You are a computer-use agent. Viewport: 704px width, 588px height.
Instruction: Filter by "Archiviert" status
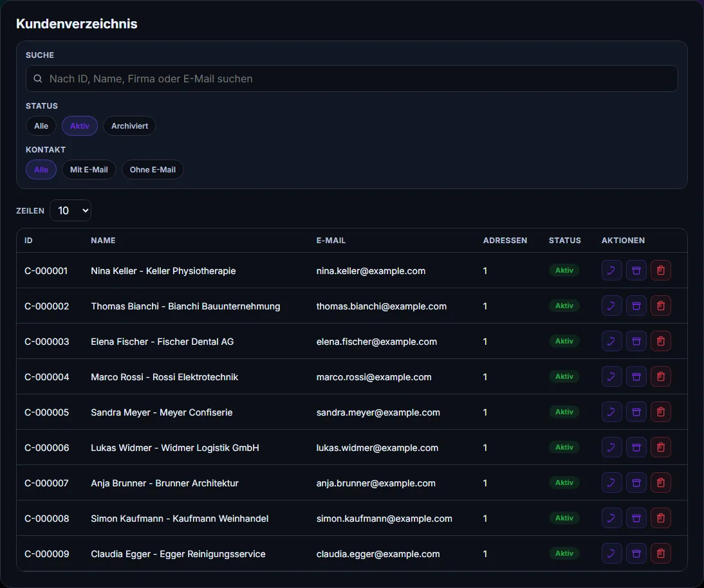click(130, 126)
